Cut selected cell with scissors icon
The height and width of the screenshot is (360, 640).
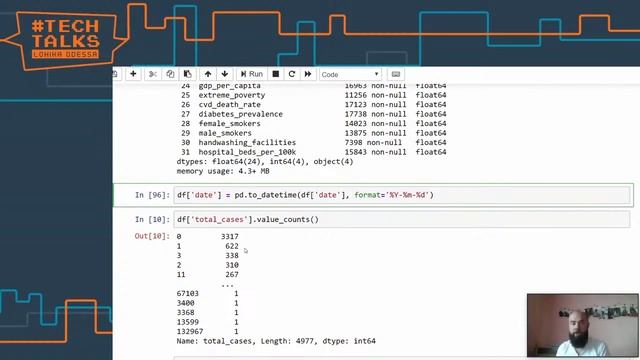(x=153, y=74)
